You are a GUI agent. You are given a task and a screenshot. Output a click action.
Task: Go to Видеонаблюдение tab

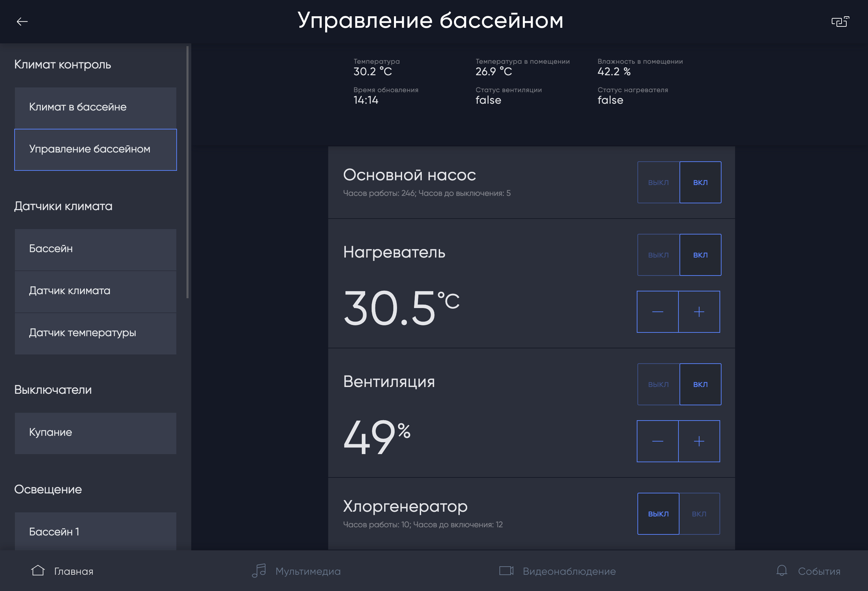click(557, 571)
